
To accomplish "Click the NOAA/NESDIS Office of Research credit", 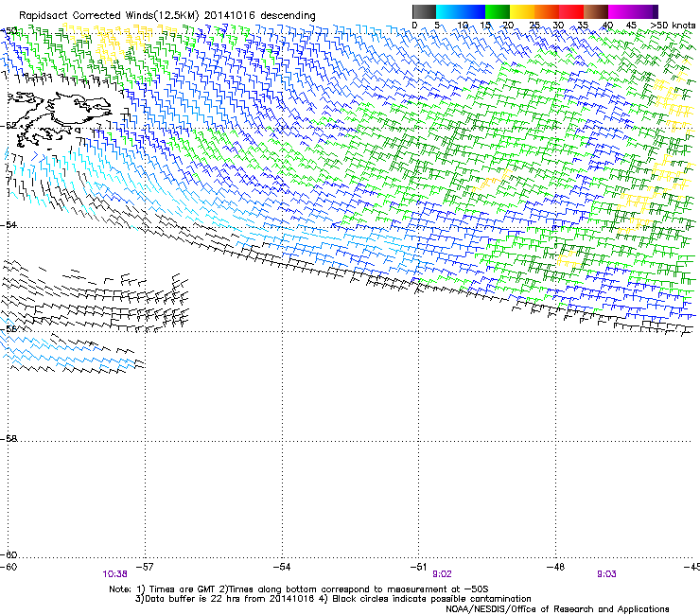I will pyautogui.click(x=557, y=609).
